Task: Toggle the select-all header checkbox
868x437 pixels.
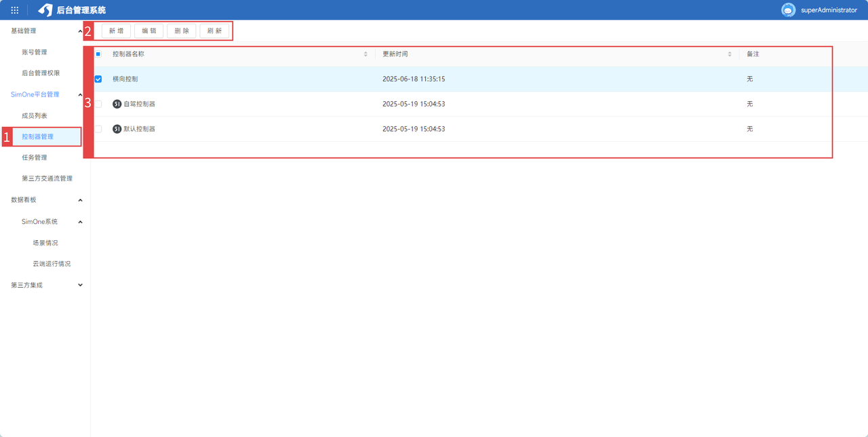Action: click(98, 54)
